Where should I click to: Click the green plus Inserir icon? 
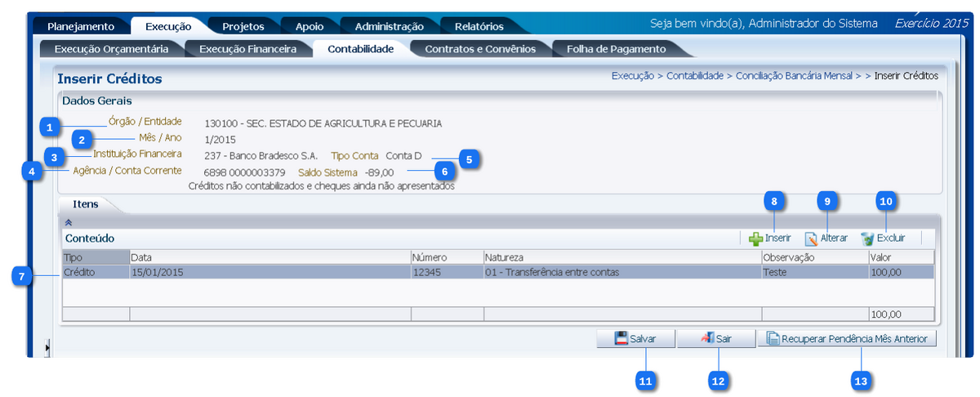756,239
